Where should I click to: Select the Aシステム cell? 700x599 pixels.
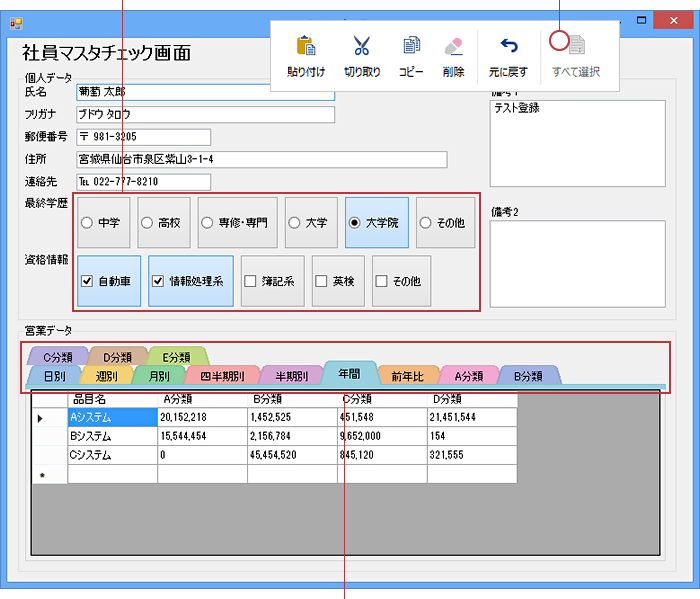pos(113,417)
